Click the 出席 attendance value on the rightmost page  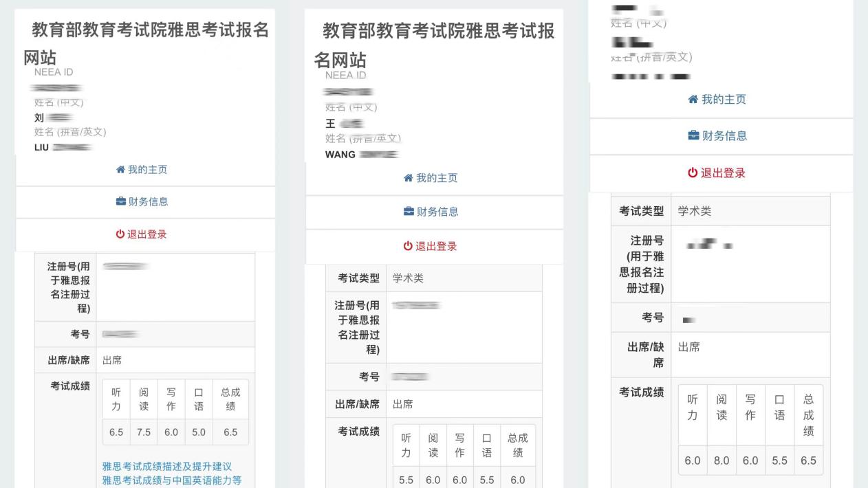pos(689,347)
